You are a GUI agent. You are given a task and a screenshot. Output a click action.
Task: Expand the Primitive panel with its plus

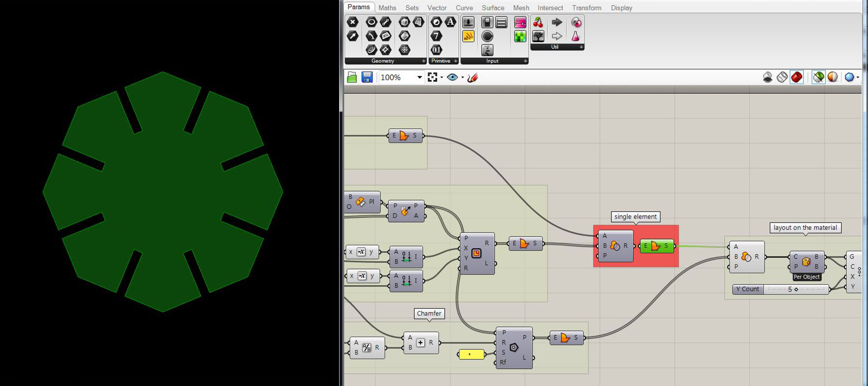[x=455, y=61]
